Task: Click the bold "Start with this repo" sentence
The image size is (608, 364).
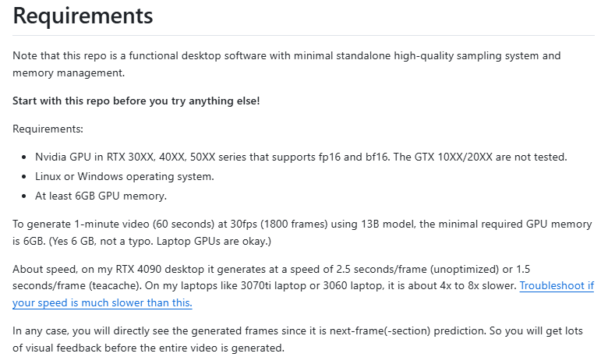Action: (136, 101)
